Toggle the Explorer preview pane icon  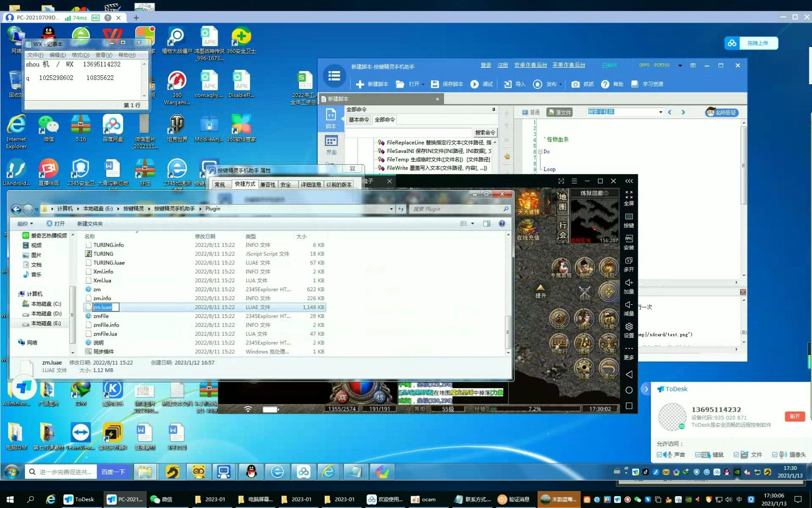tap(487, 223)
